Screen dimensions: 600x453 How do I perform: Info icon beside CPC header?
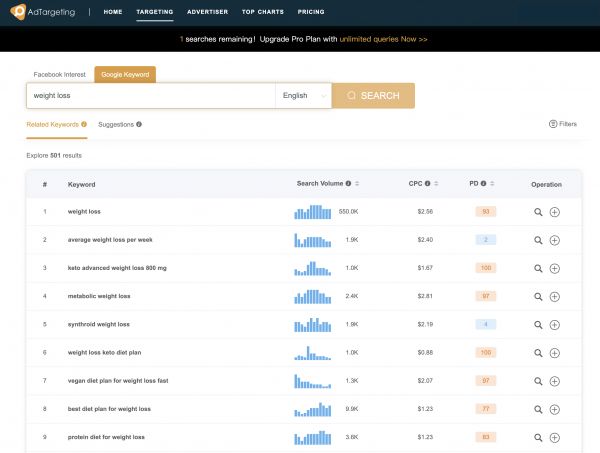tap(427, 183)
